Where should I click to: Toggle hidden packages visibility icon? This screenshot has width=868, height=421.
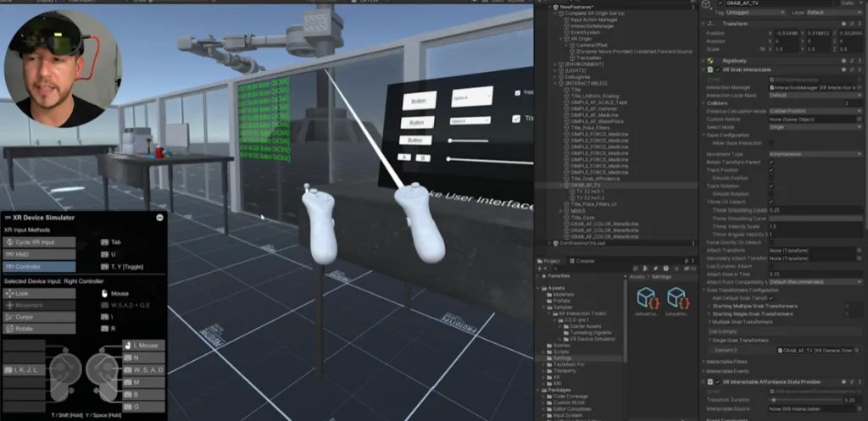692,269
